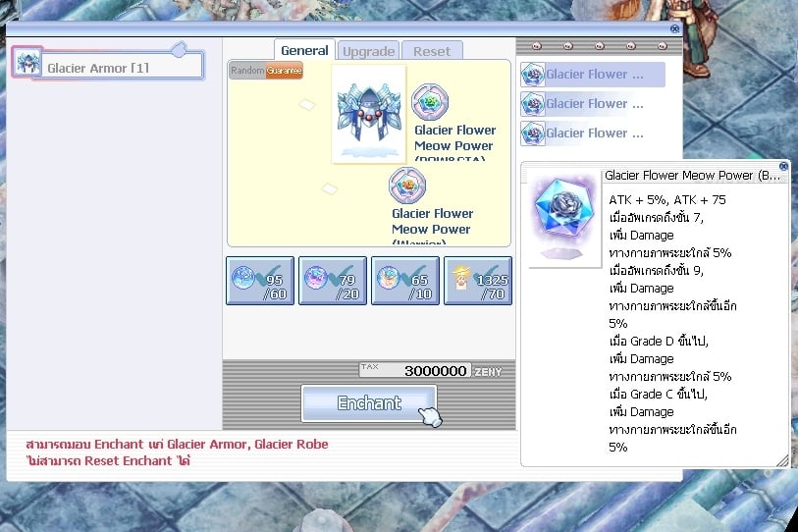Viewport: 798px width, 532px height.
Task: Click the Grade C description line
Action: (x=658, y=394)
